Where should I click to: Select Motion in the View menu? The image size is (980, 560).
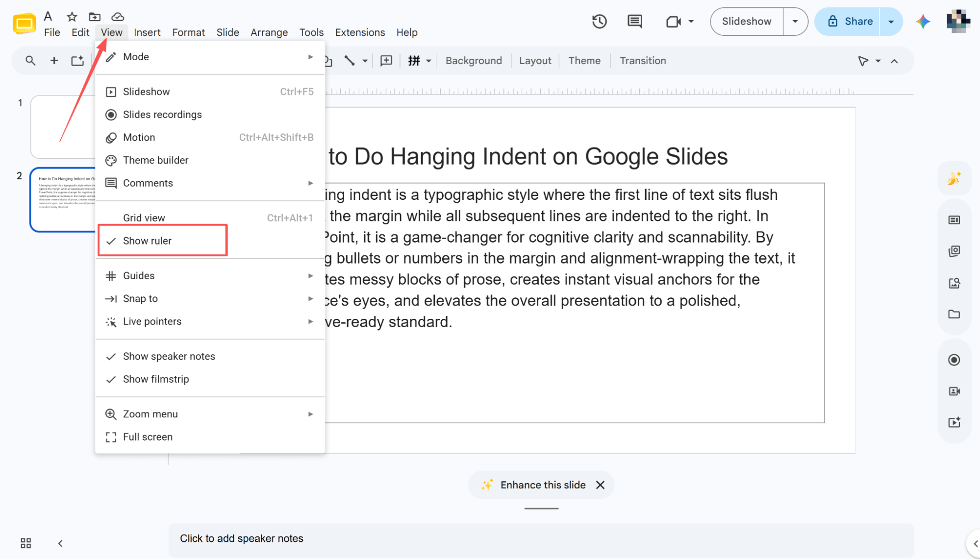(210, 138)
